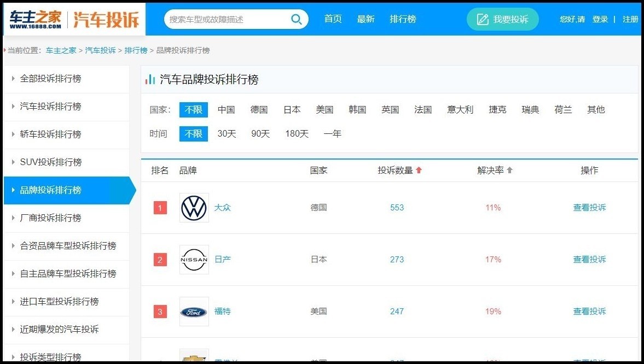Click the 车主之家 site logo
Image resolution: width=644 pixels, height=364 pixels.
36,19
